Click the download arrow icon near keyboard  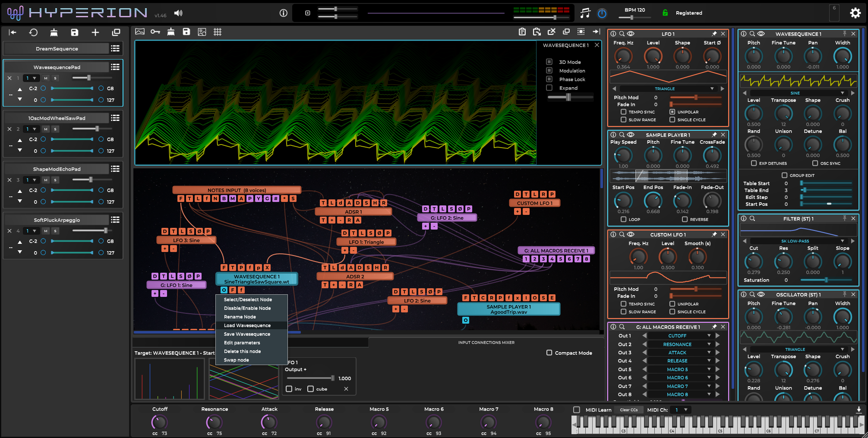tap(859, 410)
